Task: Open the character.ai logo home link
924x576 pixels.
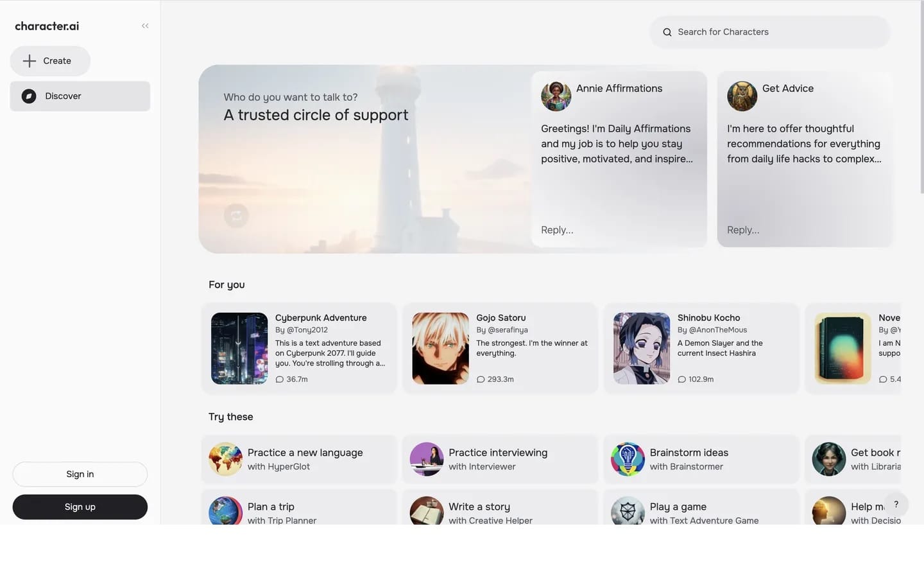Action: [x=47, y=26]
